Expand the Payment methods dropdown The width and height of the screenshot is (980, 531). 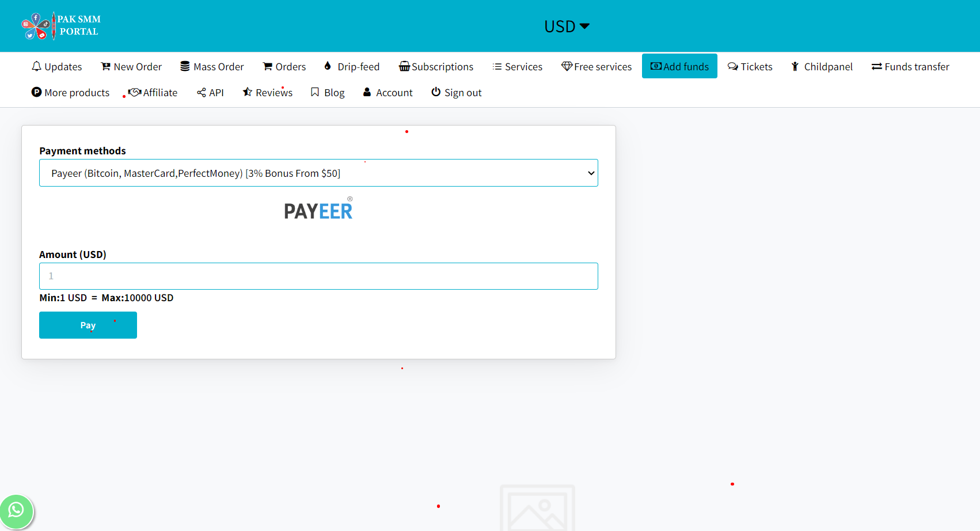[318, 173]
